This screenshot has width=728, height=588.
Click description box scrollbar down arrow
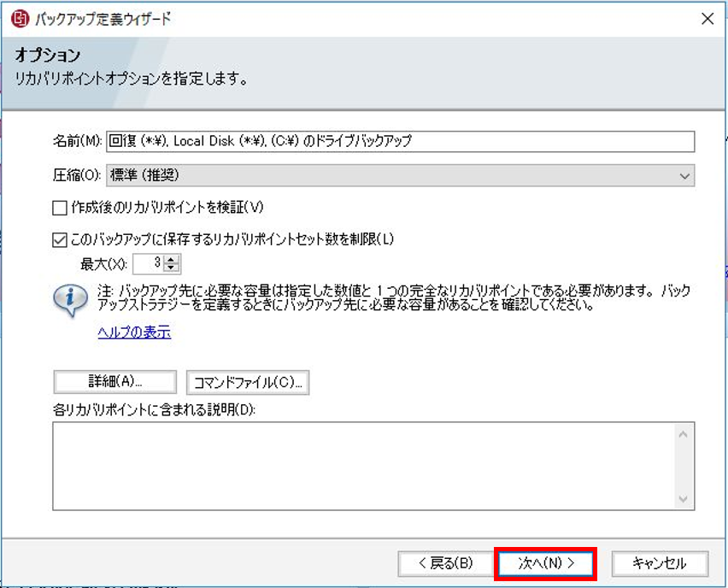[684, 499]
